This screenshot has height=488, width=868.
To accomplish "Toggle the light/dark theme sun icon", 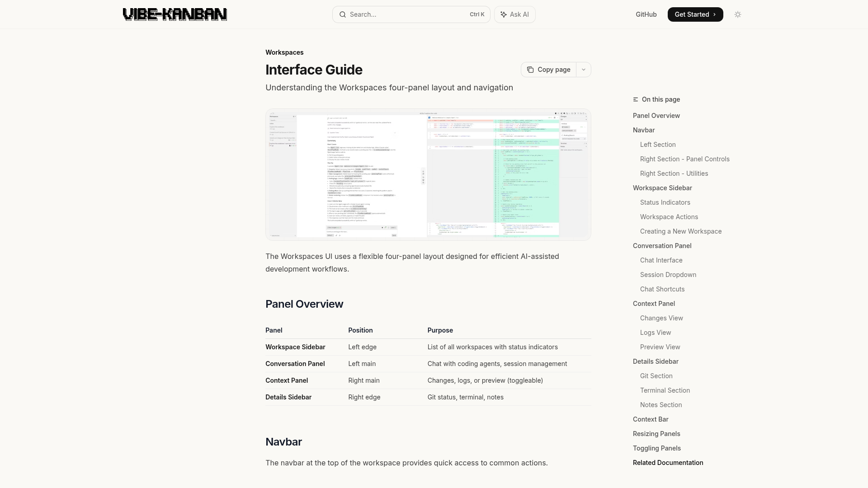I will pyautogui.click(x=738, y=14).
